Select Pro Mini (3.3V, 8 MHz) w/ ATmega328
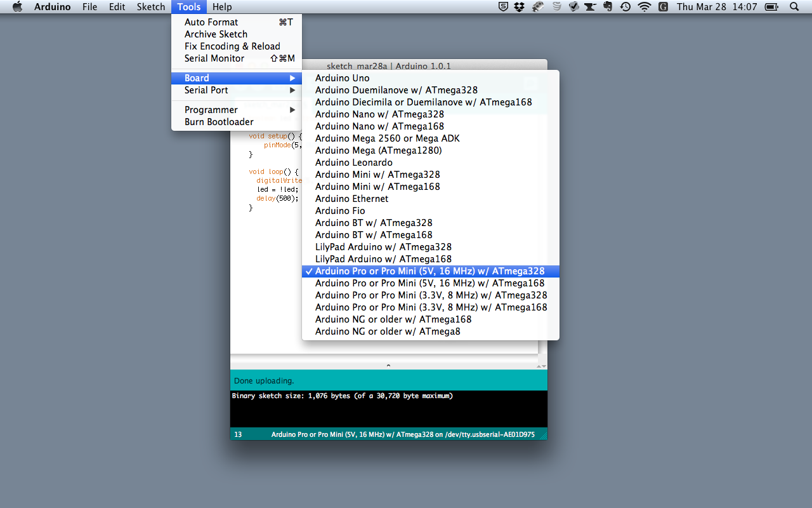This screenshot has width=812, height=508. (x=431, y=295)
